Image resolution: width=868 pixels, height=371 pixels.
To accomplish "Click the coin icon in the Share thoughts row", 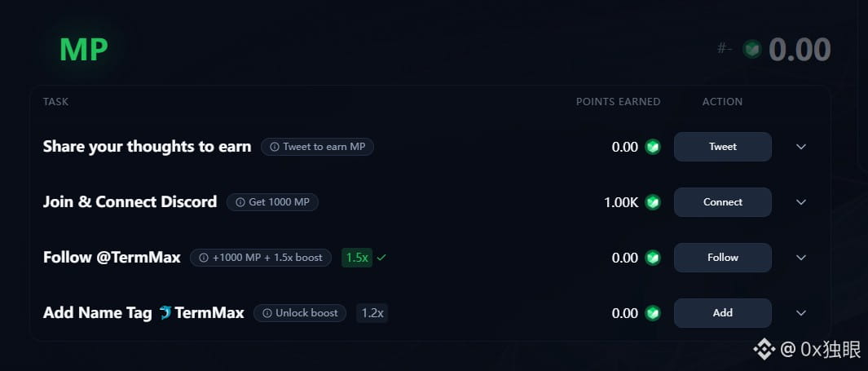I will [x=652, y=147].
